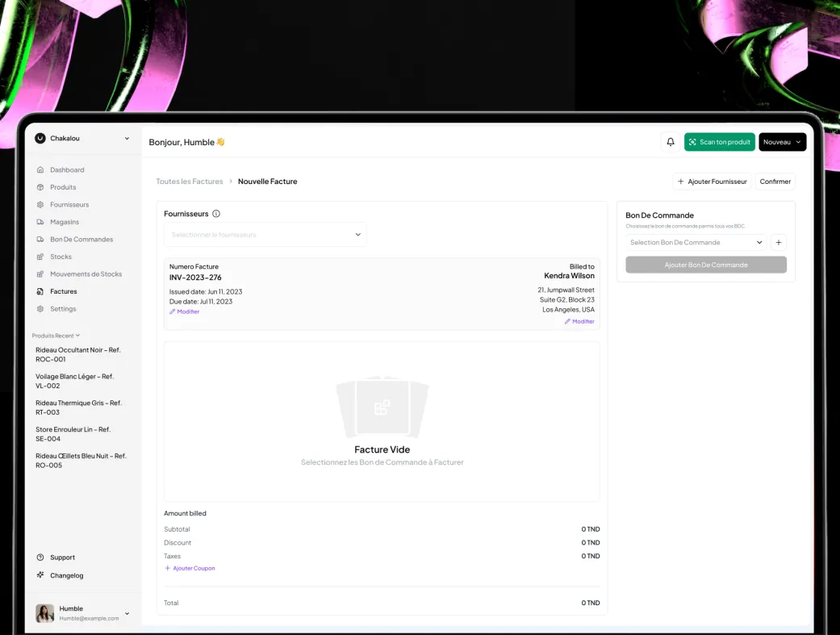
Task: Click the Dashboard sidebar icon
Action: 40,170
